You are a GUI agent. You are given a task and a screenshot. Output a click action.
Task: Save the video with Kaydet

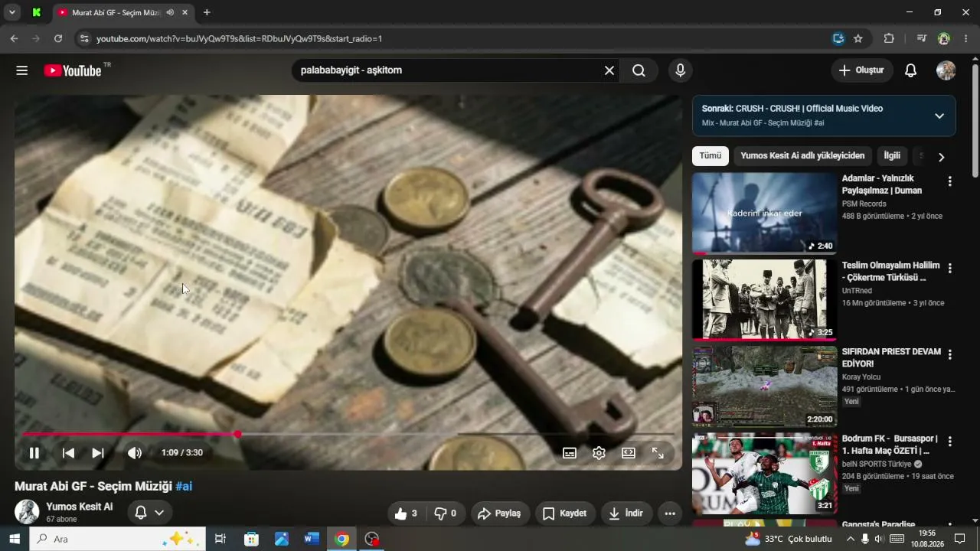click(x=565, y=514)
